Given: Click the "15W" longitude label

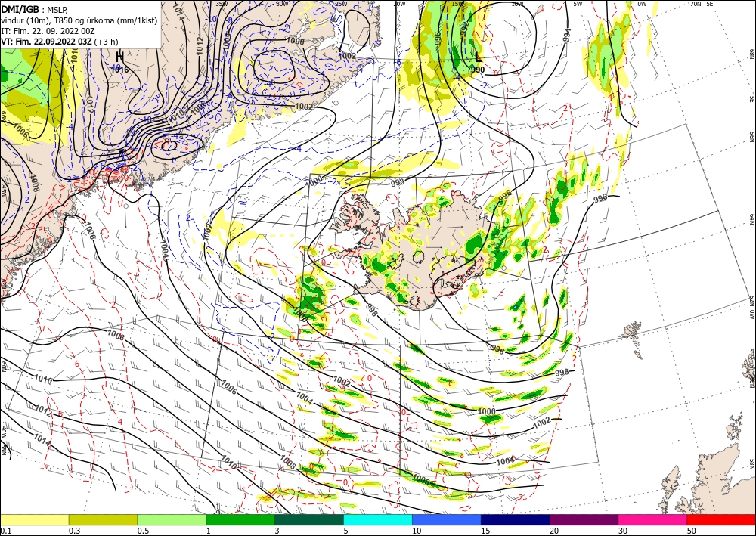Looking at the screenshot, I should (x=458, y=4).
